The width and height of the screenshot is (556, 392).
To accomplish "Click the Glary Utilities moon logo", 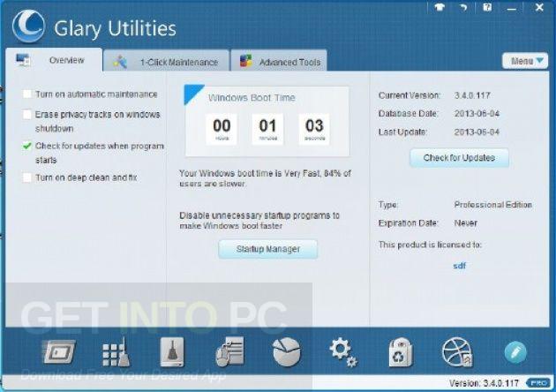I will [x=28, y=26].
